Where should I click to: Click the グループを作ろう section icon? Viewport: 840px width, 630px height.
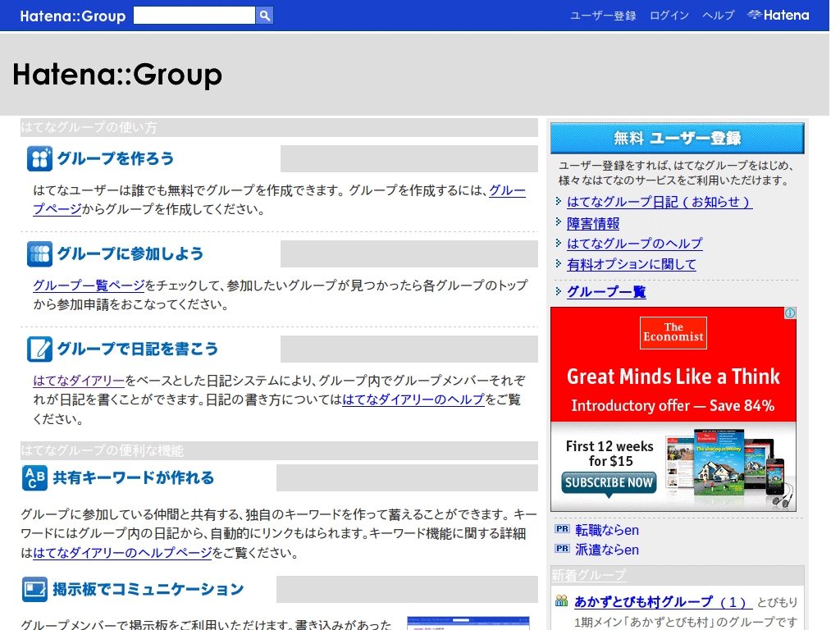point(39,158)
